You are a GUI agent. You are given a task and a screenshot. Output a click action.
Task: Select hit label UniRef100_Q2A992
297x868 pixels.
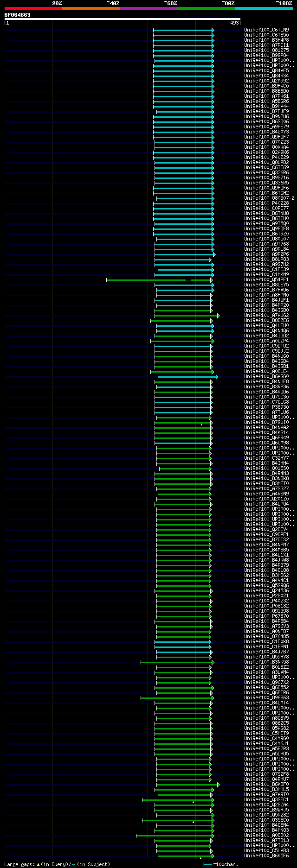coord(266,81)
